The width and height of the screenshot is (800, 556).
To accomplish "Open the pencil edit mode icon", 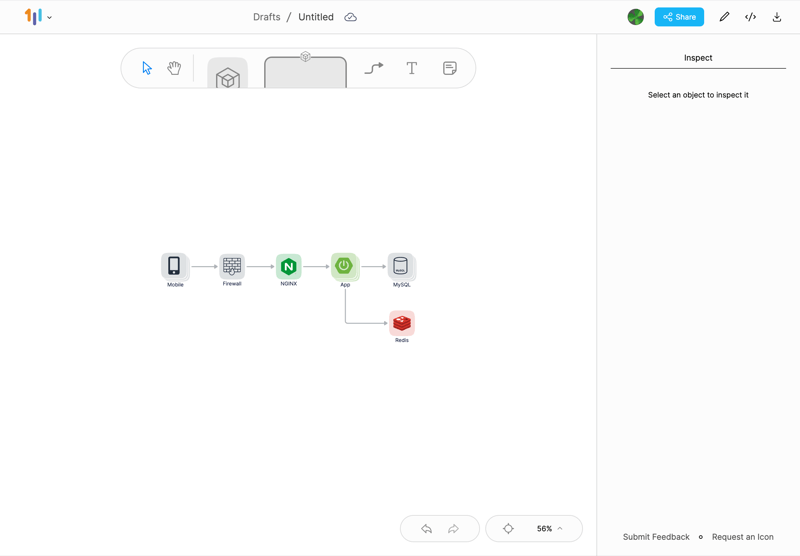I will pyautogui.click(x=724, y=17).
